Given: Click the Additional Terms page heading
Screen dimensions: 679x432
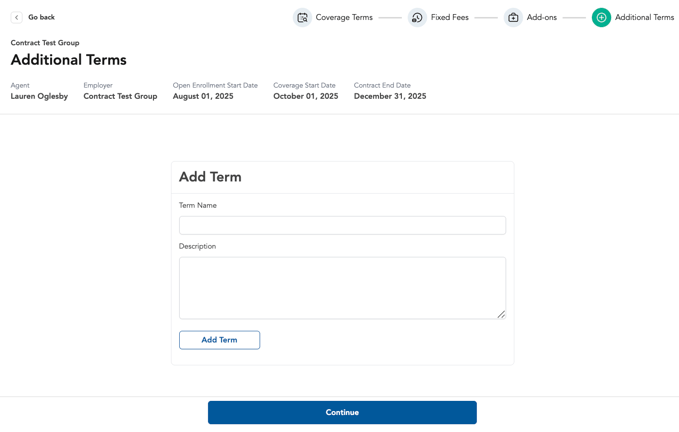Looking at the screenshot, I should [x=68, y=60].
